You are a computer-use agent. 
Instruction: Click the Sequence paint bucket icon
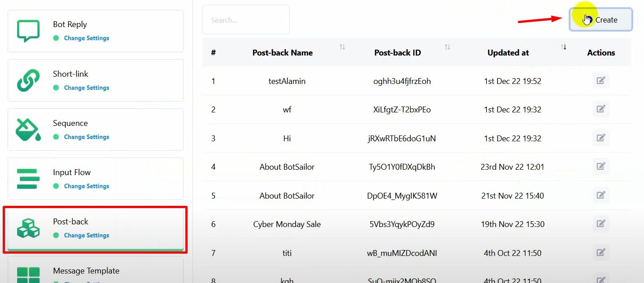tap(28, 130)
